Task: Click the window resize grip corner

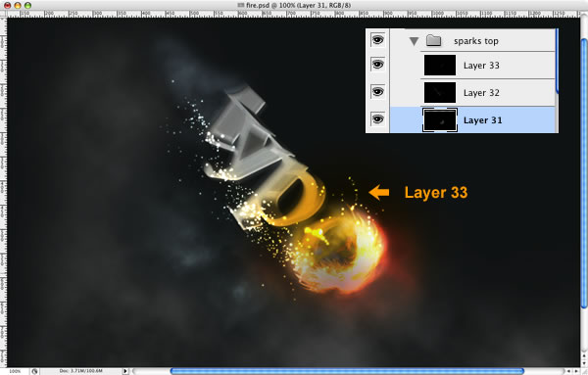Action: coord(584,371)
